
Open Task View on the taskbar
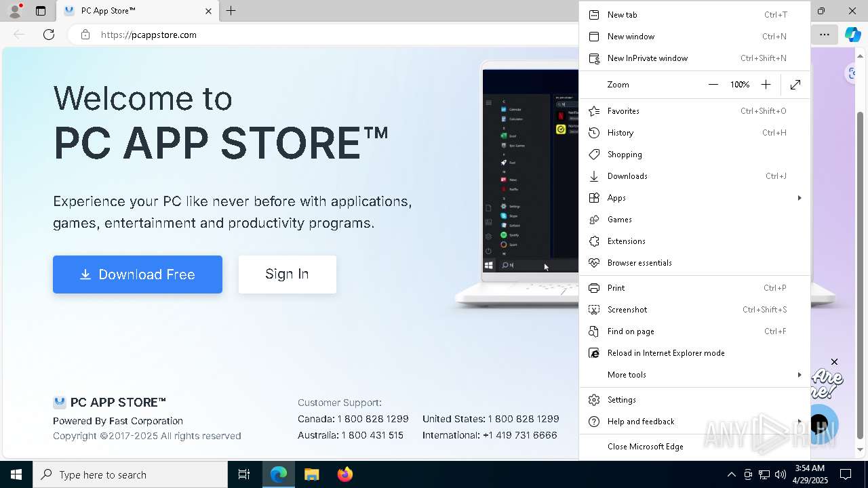tap(244, 474)
